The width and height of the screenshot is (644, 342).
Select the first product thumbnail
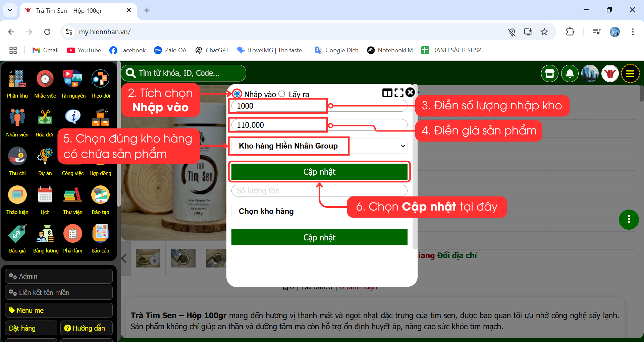coord(148,258)
